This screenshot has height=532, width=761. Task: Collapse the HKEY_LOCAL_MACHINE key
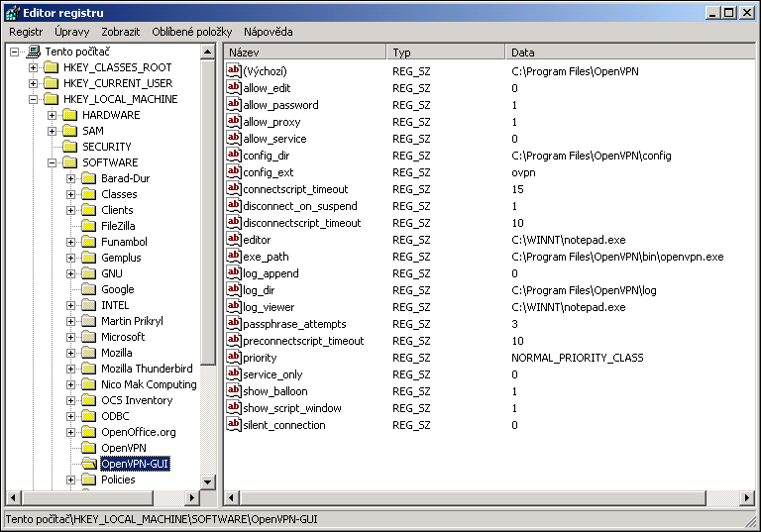click(33, 99)
